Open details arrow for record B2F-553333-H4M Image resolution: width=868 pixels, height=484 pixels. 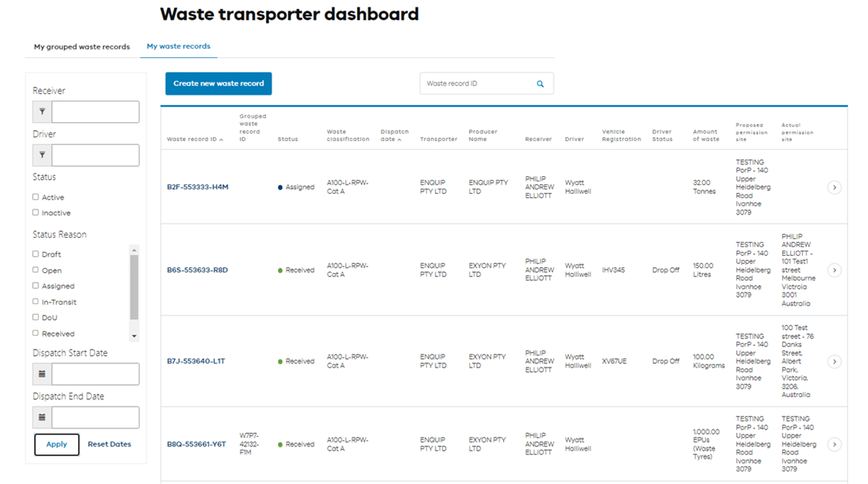pos(834,187)
